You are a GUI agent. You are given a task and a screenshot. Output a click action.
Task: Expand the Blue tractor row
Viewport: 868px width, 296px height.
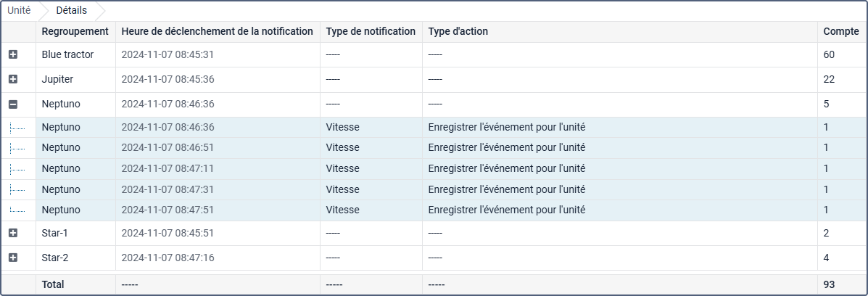pos(13,54)
